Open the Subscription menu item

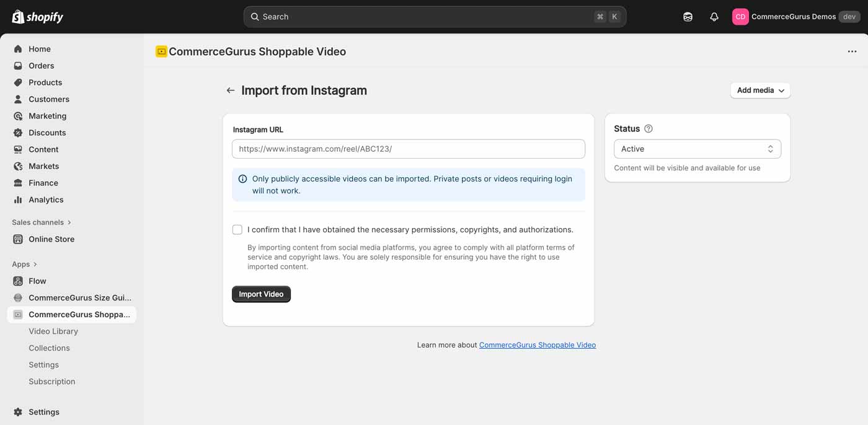(x=51, y=381)
